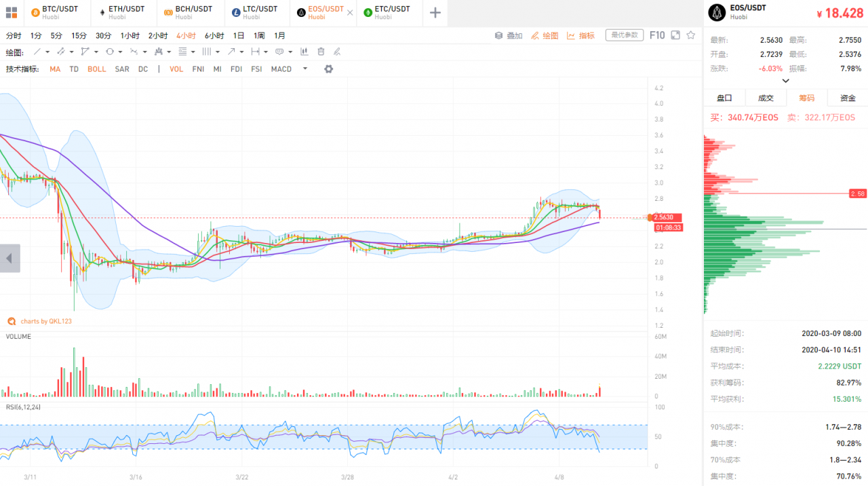Toggle the FNI indicator

198,69
